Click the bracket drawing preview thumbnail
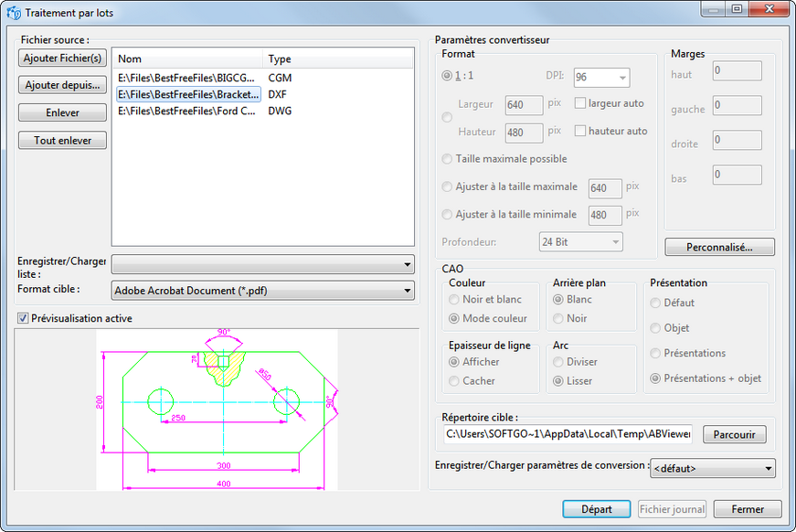The image size is (796, 532). (x=218, y=410)
